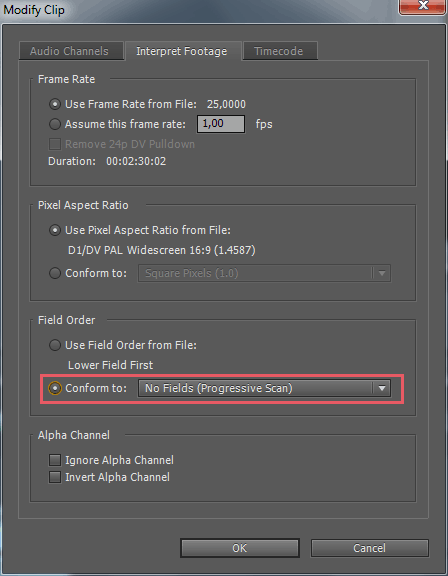Confirm changes with the OK button
This screenshot has height=576, width=448.
pos(240,548)
